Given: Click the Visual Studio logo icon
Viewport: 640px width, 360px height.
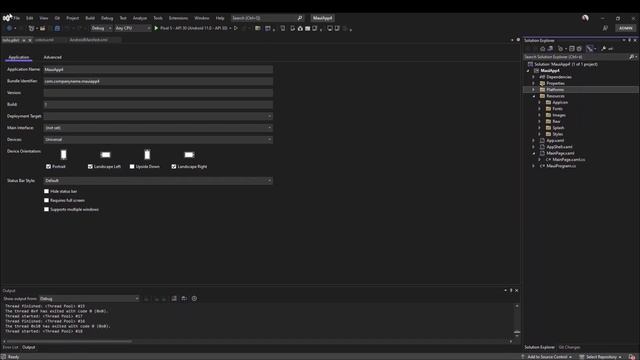Looking at the screenshot, I should 7,18.
